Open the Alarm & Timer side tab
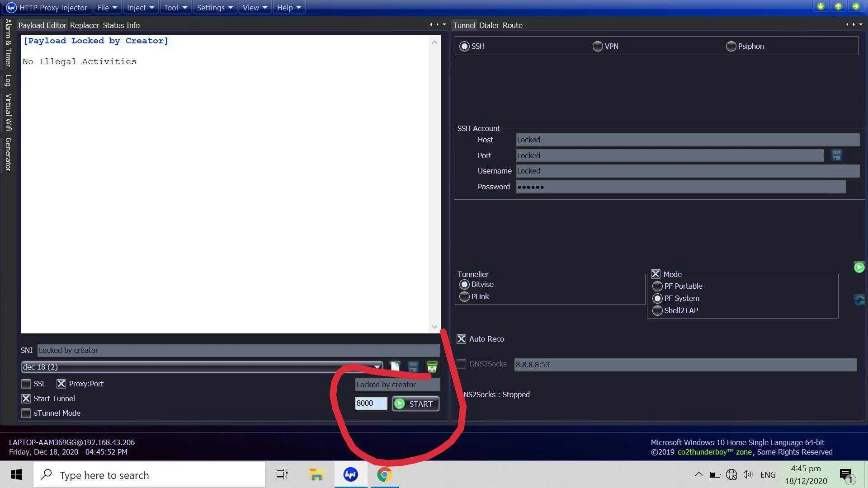Image resolution: width=868 pixels, height=488 pixels. point(8,43)
